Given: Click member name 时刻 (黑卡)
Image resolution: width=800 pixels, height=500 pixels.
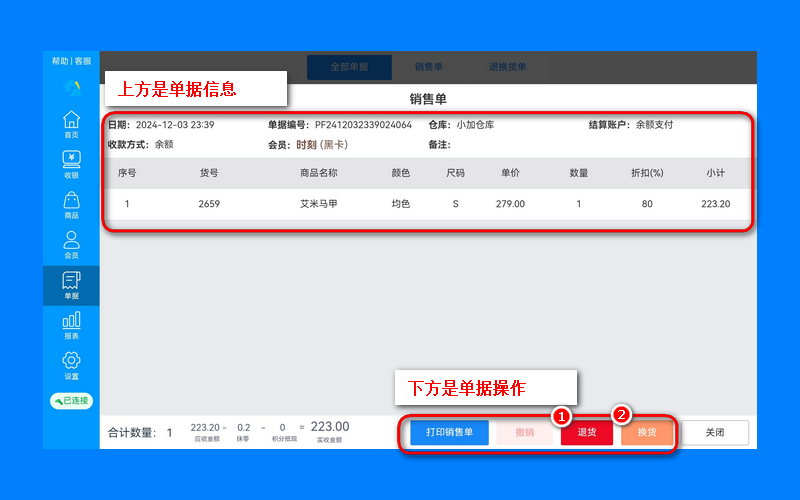Looking at the screenshot, I should pyautogui.click(x=322, y=145).
